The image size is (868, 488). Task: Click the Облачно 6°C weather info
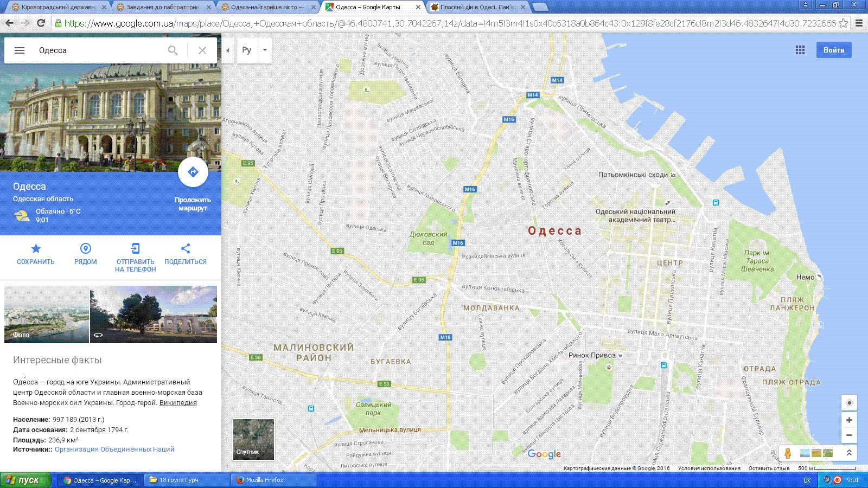[x=58, y=211]
